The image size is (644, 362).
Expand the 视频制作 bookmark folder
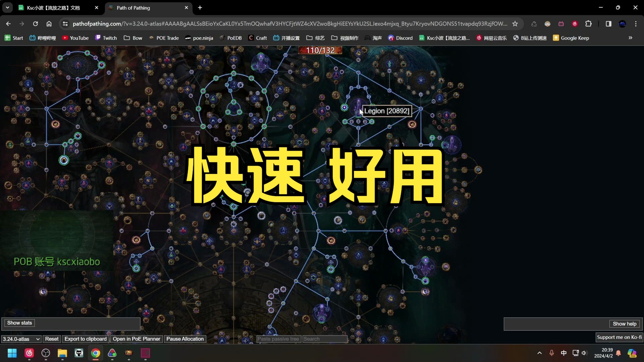[x=345, y=38]
